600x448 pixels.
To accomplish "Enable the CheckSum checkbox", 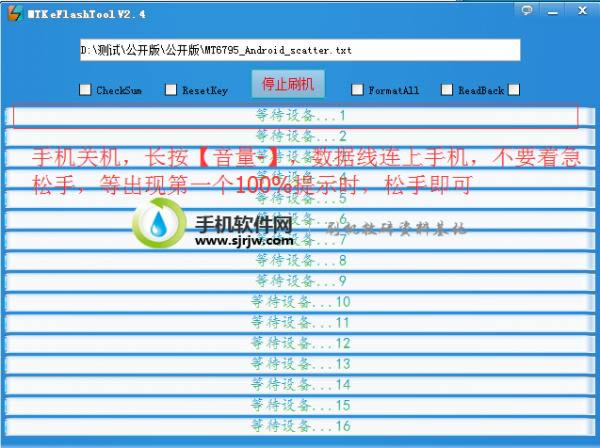I will click(x=85, y=90).
